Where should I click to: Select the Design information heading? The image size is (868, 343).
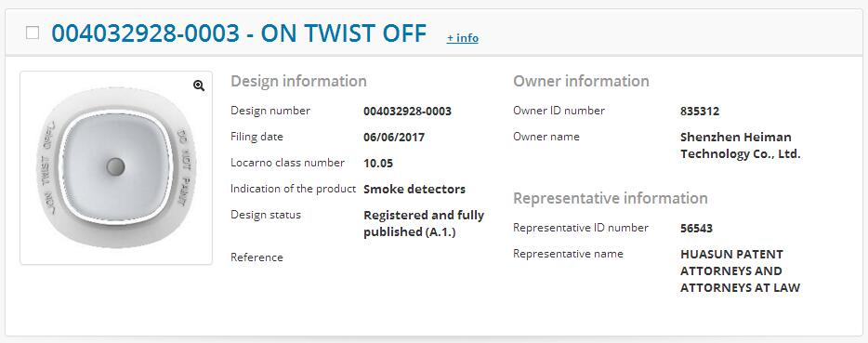298,81
